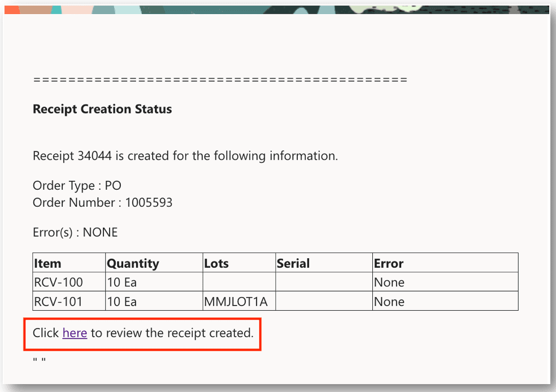Image resolution: width=556 pixels, height=392 pixels.
Task: Click the RCV-101 item cell
Action: [x=59, y=302]
